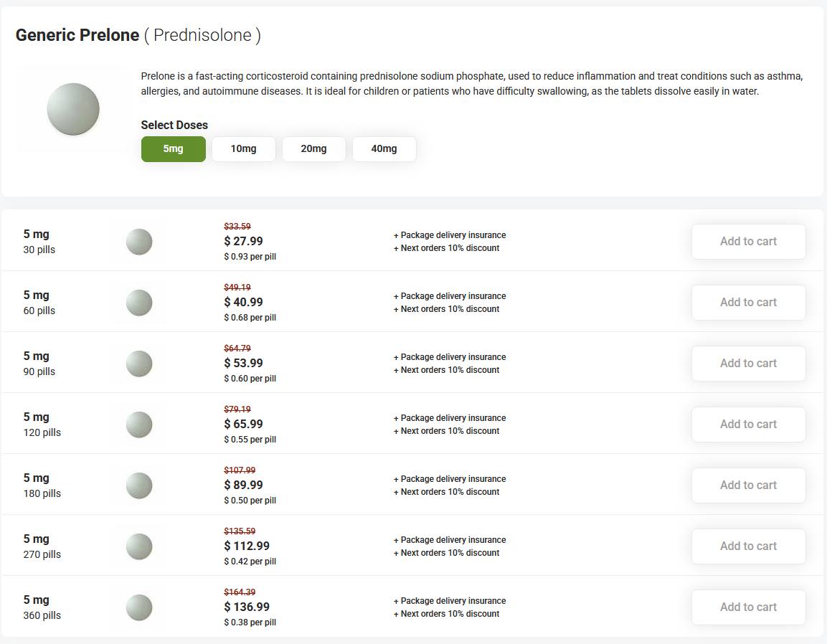Click the '( Prednisolone )' subtitle text
Image resolution: width=827 pixels, height=644 pixels.
[202, 35]
